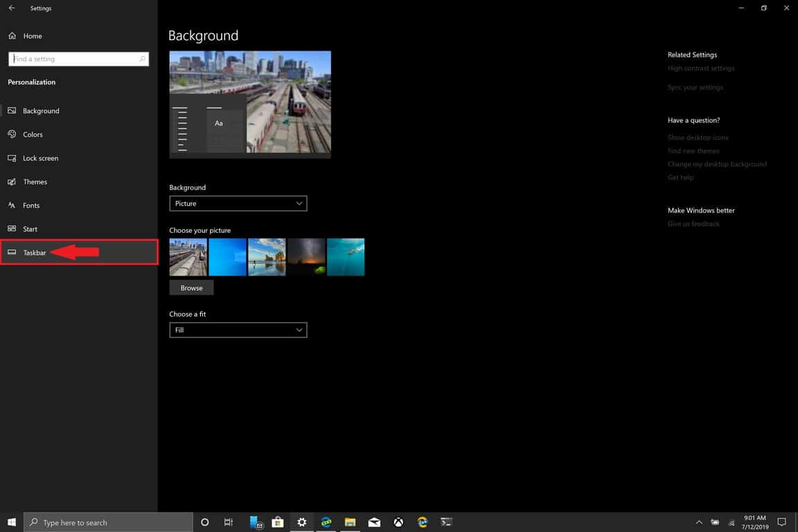The width and height of the screenshot is (798, 532).
Task: Choose the underwater swimmer picture thumbnail
Action: (x=346, y=257)
